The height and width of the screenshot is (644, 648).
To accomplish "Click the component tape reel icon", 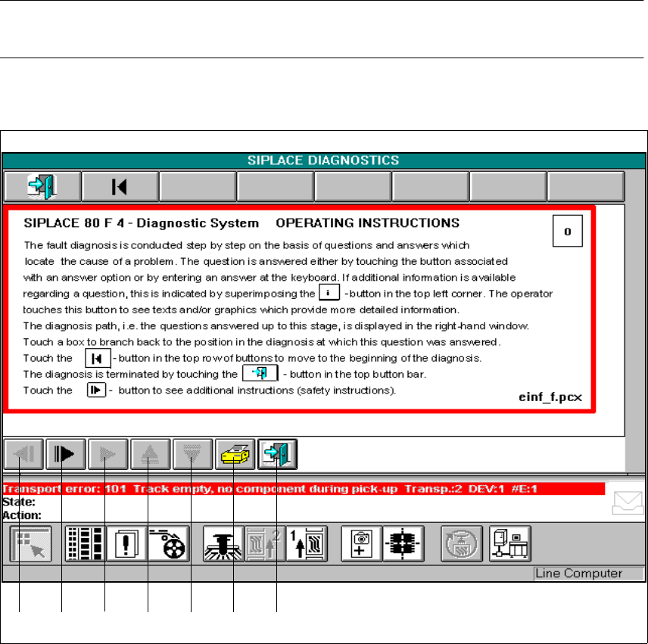I will coord(169,544).
